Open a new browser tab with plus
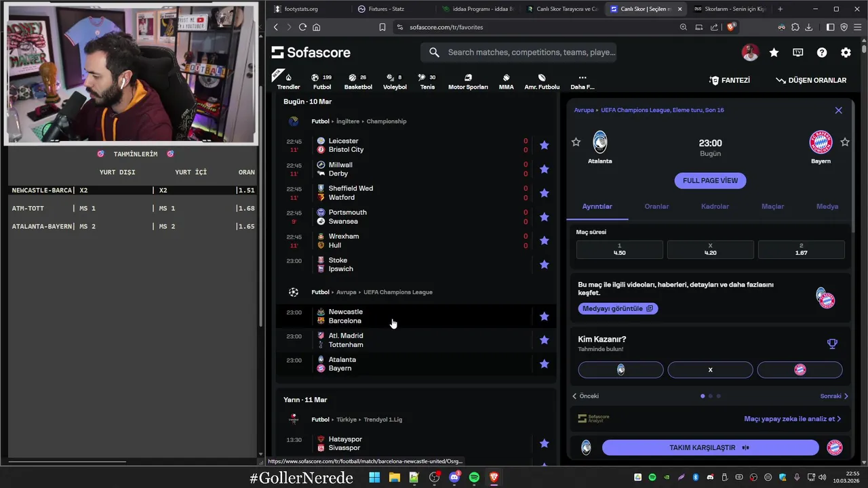 point(780,9)
